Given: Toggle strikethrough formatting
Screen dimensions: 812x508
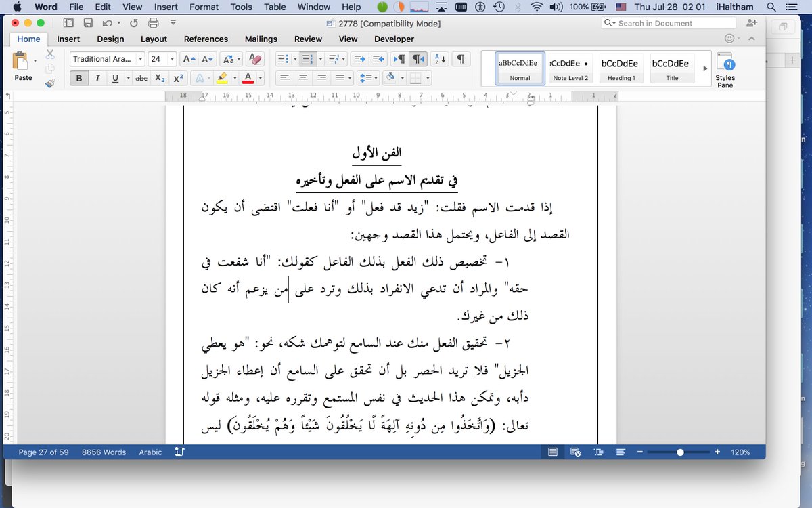Looking at the screenshot, I should (x=141, y=77).
